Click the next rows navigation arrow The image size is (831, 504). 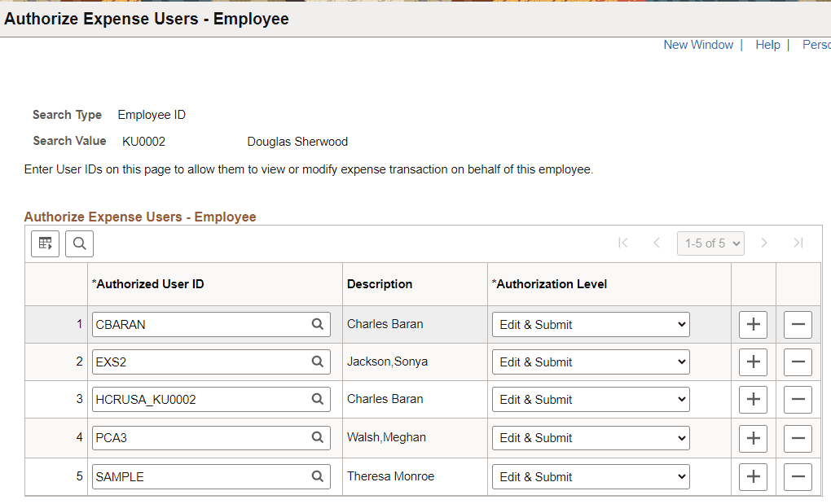[x=764, y=243]
